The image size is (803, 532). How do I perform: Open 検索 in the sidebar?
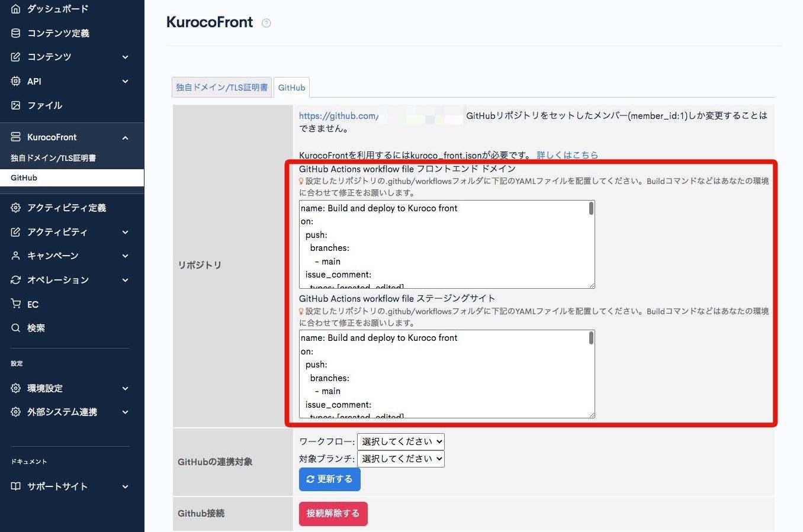[36, 328]
